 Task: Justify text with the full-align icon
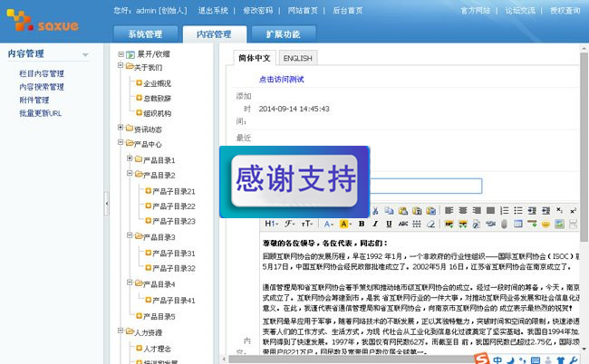coord(490,210)
